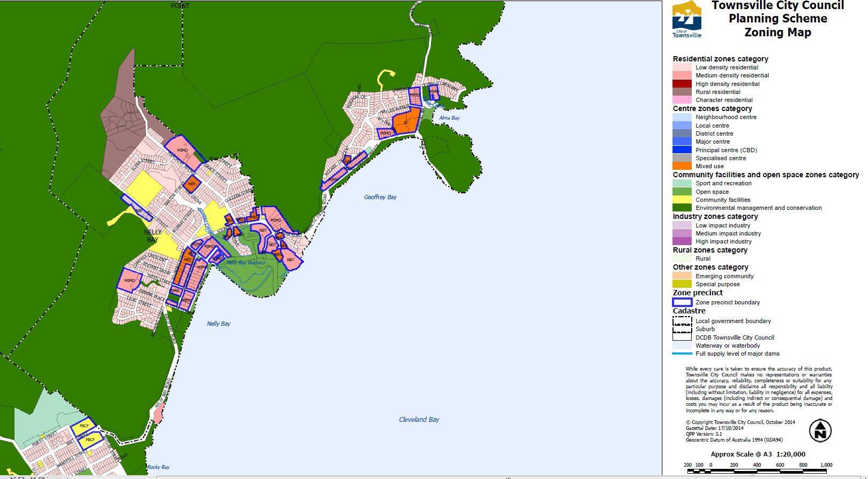Click the blue zone precinct boundary symbol
868x479 pixels.
pos(682,302)
